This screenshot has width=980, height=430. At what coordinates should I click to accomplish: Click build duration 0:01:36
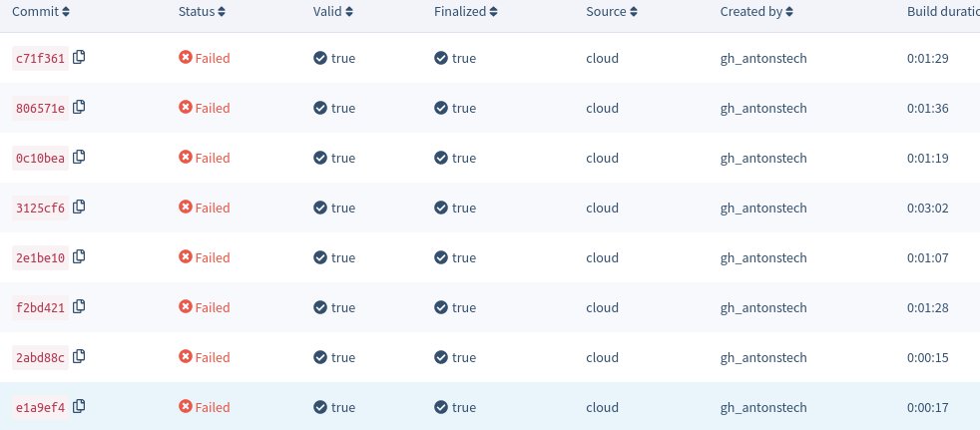pyautogui.click(x=927, y=108)
